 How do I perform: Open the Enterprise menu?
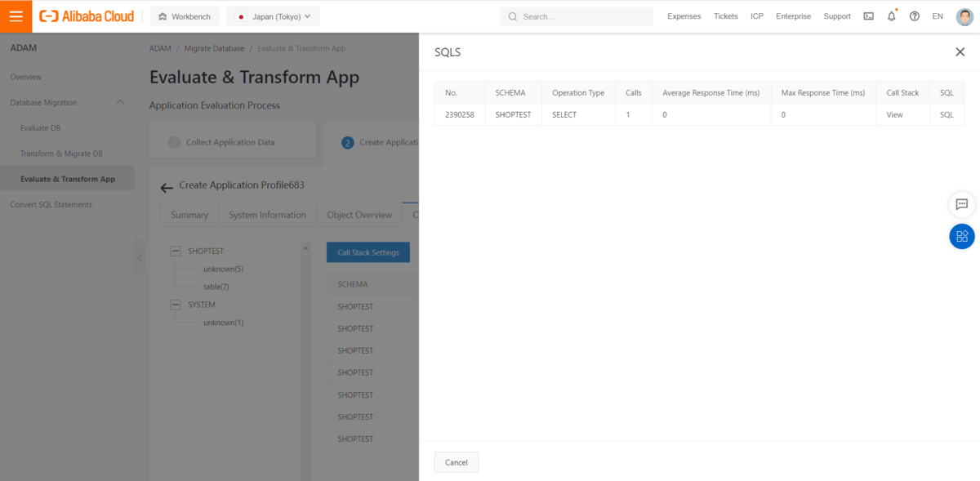click(793, 16)
